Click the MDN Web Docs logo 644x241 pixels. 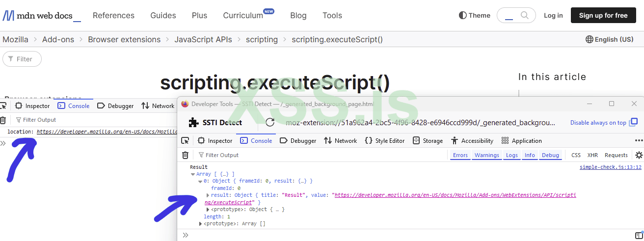pyautogui.click(x=42, y=16)
